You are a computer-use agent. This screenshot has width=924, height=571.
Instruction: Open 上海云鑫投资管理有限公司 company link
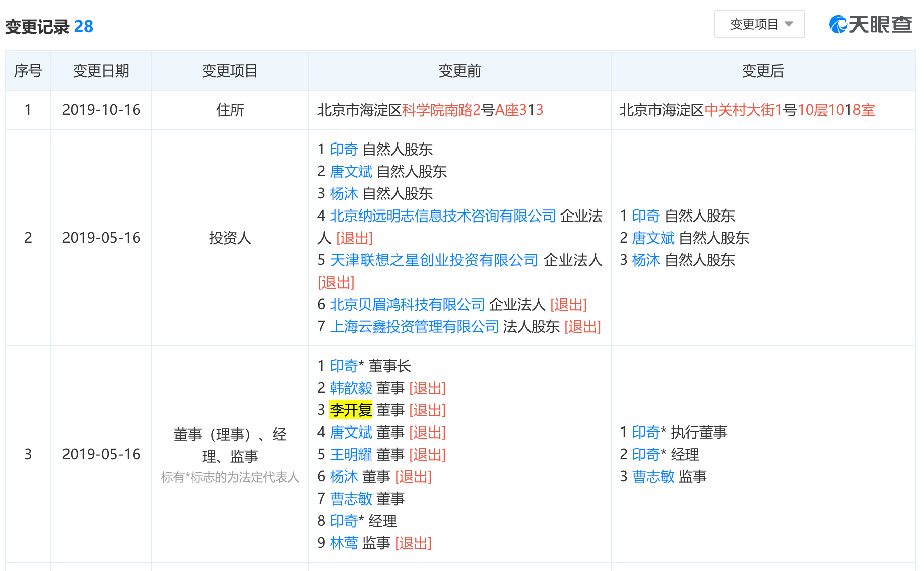click(x=414, y=326)
